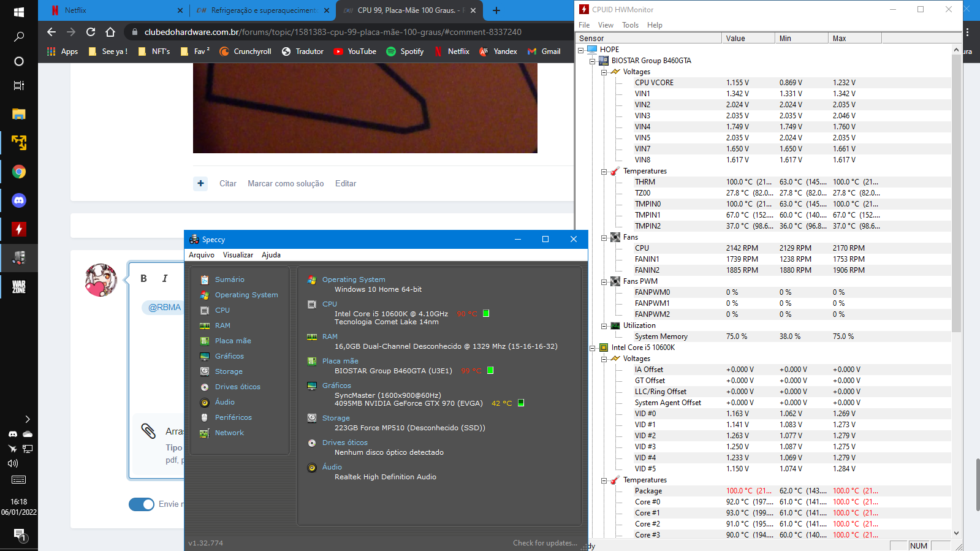980x551 pixels.
Task: Go back in Chrome browser
Action: pos(51,32)
